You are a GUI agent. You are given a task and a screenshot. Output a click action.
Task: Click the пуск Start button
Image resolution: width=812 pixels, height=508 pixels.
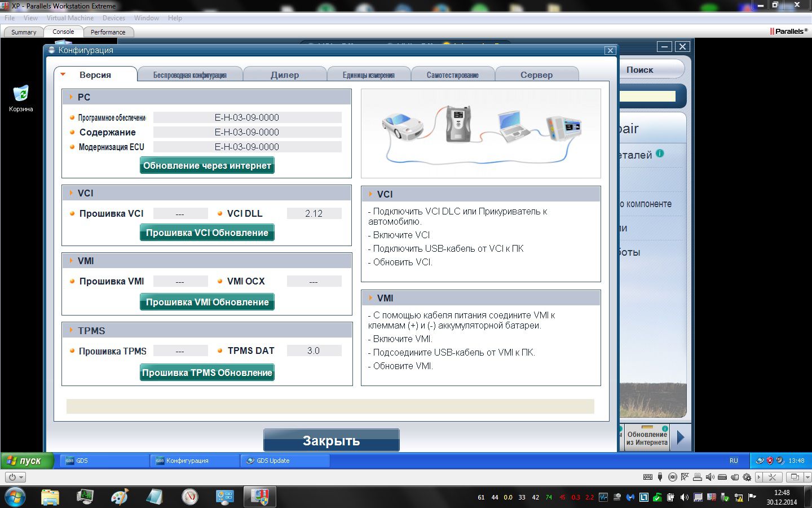coord(27,461)
